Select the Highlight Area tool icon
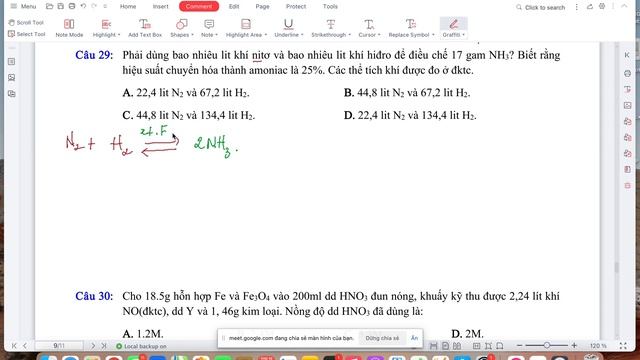 pyautogui.click(x=246, y=24)
